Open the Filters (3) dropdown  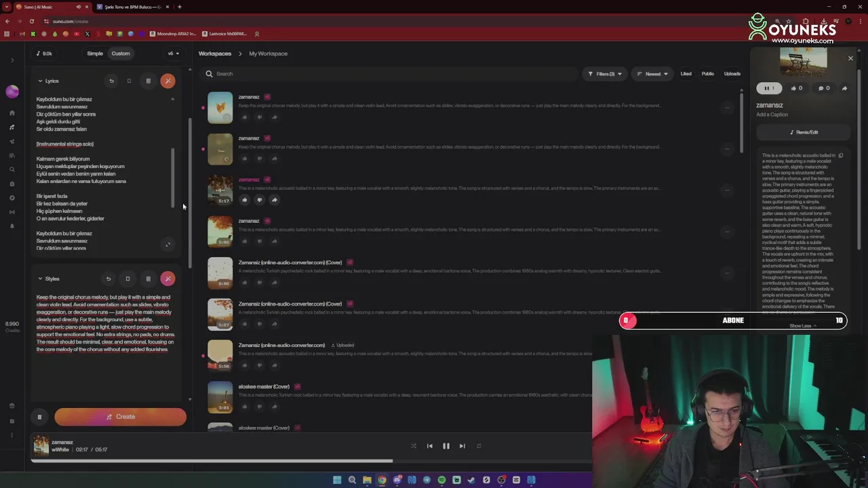point(605,74)
